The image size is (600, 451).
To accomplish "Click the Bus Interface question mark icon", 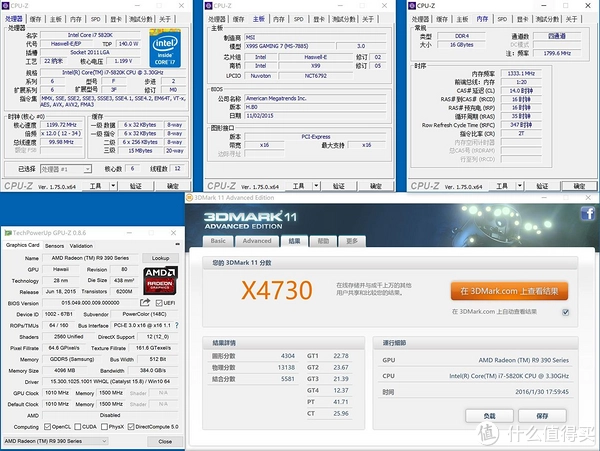I will pos(176,325).
